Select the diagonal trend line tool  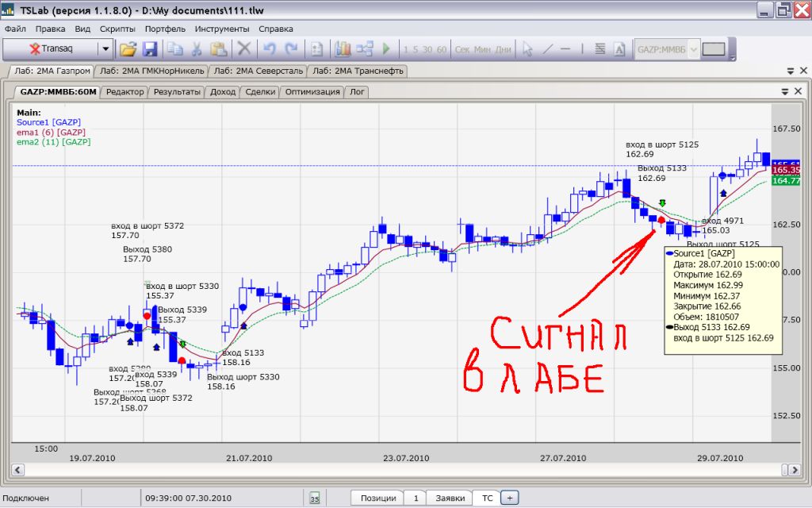[x=547, y=49]
